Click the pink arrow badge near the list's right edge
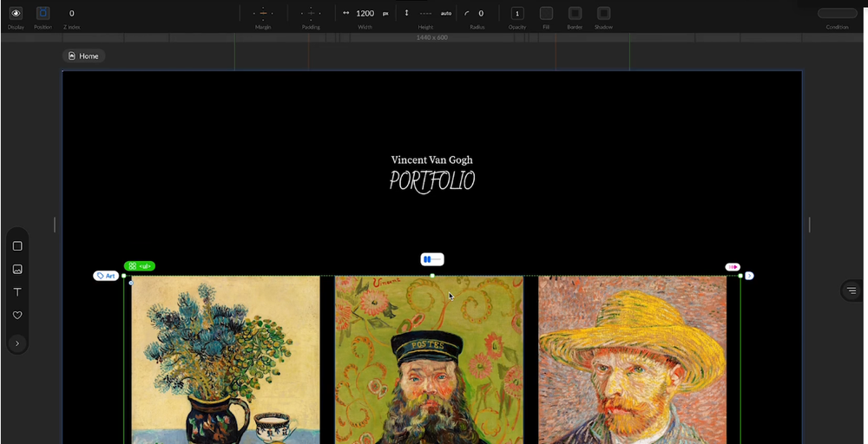This screenshot has height=444, width=868. (x=733, y=267)
